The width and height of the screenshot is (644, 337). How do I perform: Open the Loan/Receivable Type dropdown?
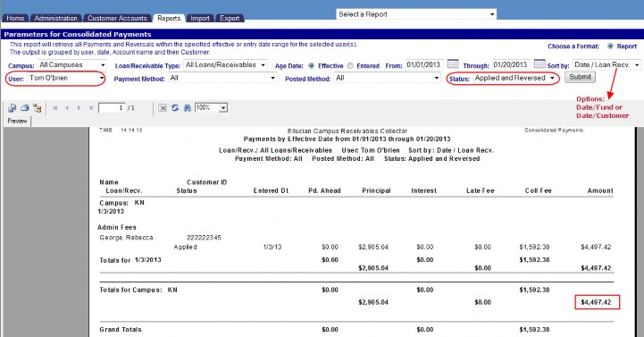click(225, 65)
